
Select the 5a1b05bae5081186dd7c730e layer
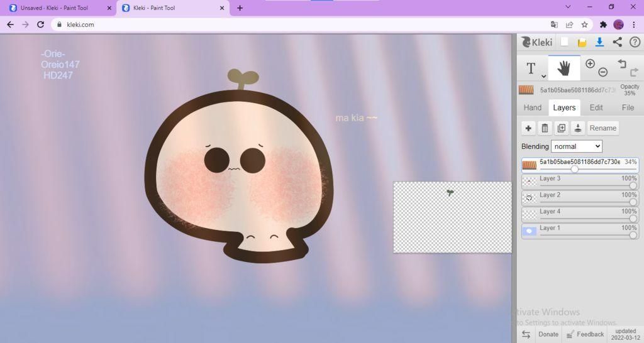coord(580,165)
